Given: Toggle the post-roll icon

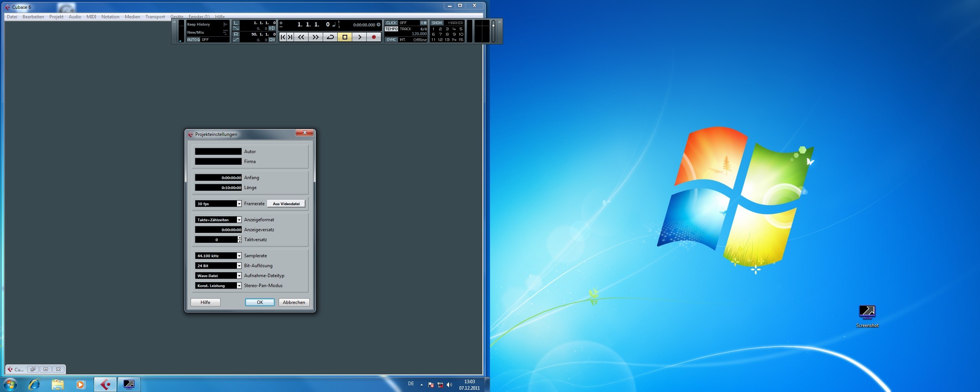Looking at the screenshot, I should pos(272,40).
